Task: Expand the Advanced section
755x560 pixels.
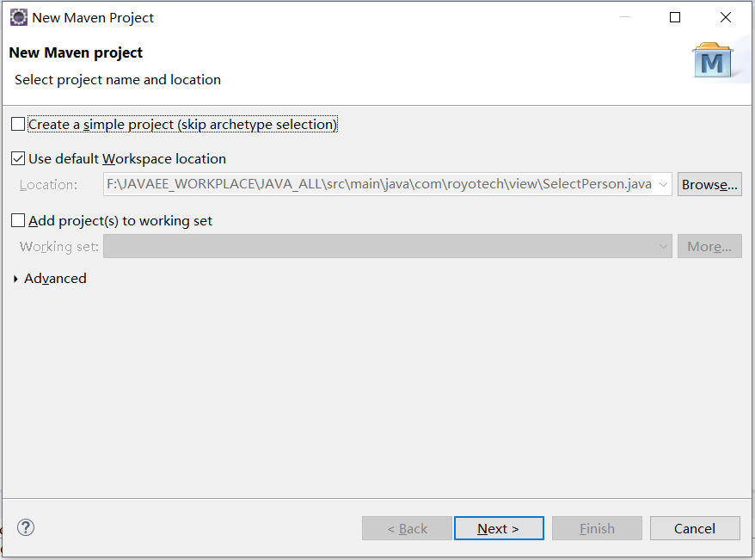Action: coord(15,279)
